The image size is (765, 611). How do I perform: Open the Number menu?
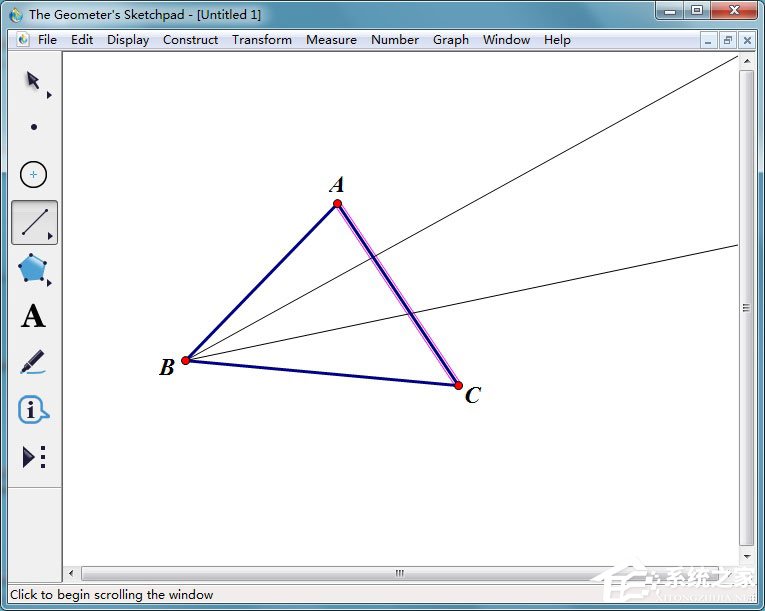[x=395, y=40]
